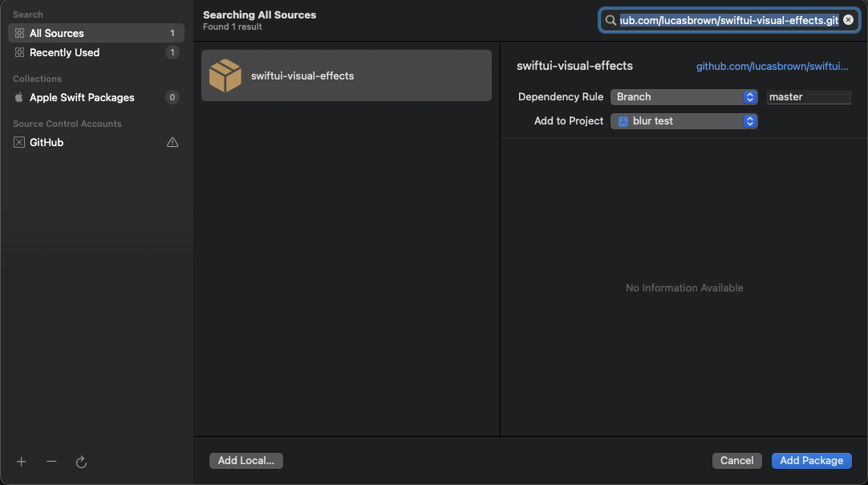Image resolution: width=868 pixels, height=485 pixels.
Task: Click GitHub account warning triangle icon
Action: click(172, 142)
